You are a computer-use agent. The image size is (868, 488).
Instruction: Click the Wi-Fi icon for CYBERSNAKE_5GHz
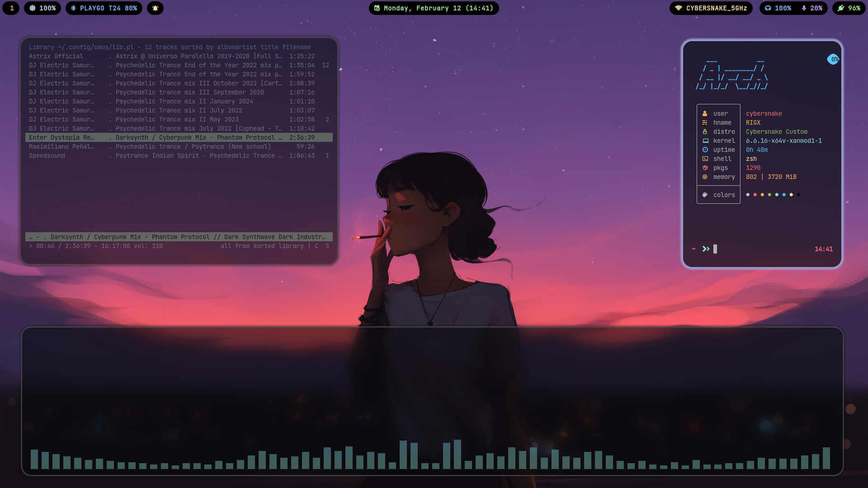point(678,8)
